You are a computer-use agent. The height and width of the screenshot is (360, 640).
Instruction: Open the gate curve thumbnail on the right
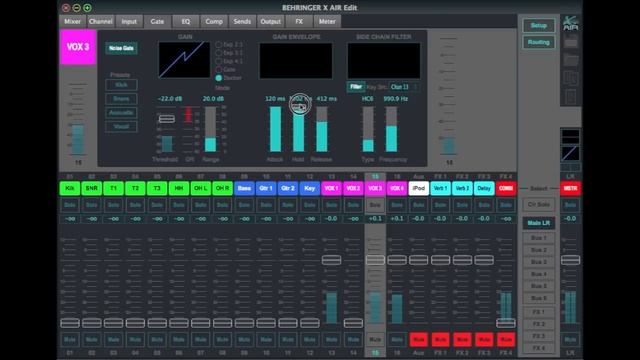(570, 153)
